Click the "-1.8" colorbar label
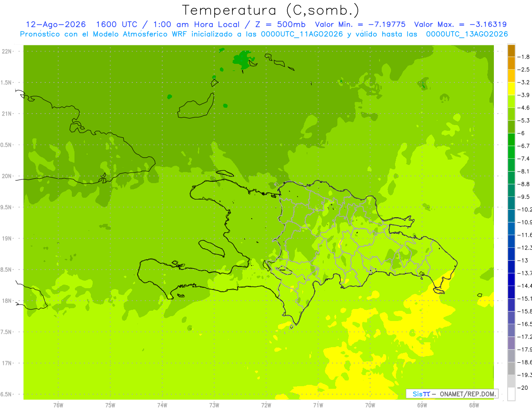This screenshot has width=532, height=411. click(x=524, y=57)
